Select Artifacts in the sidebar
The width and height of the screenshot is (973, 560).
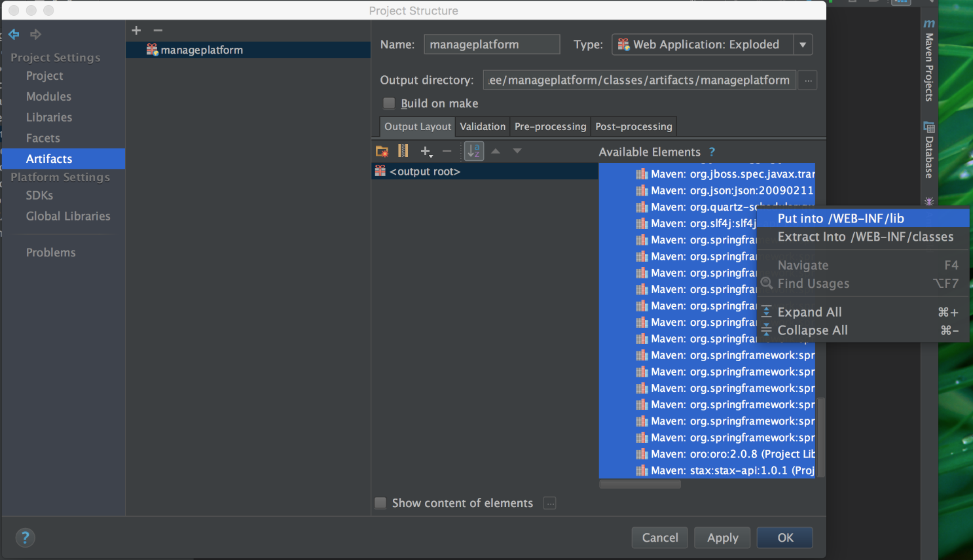[x=64, y=159]
